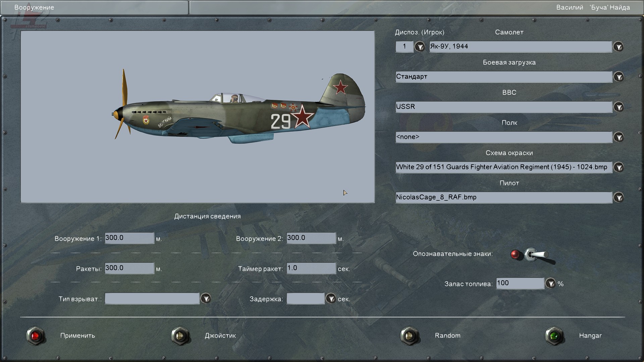Click the Применить text label
The width and height of the screenshot is (644, 362).
77,336
